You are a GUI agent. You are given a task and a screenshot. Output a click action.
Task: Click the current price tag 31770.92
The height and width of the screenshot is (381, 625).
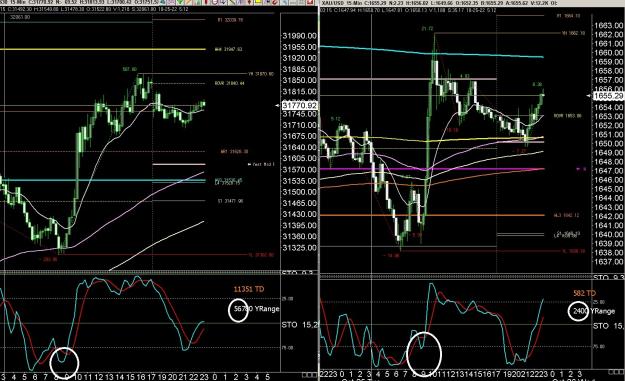pyautogui.click(x=299, y=106)
